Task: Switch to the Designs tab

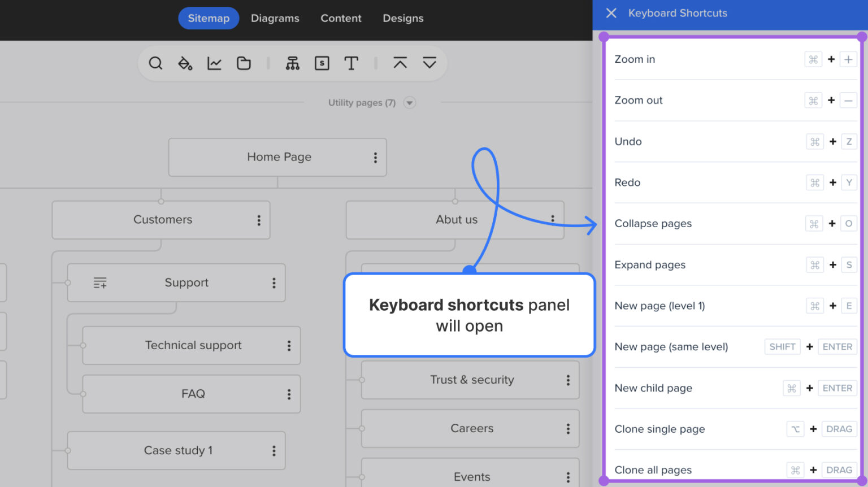Action: coord(403,18)
